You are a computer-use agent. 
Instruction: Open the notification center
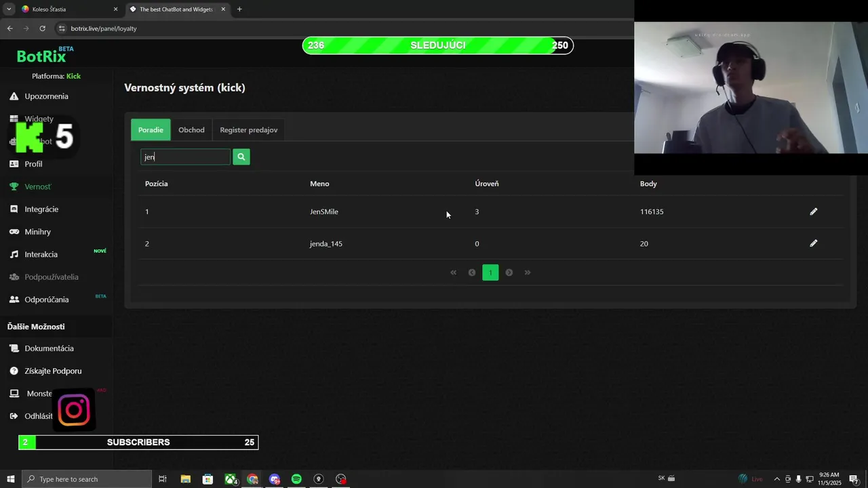pyautogui.click(x=854, y=479)
